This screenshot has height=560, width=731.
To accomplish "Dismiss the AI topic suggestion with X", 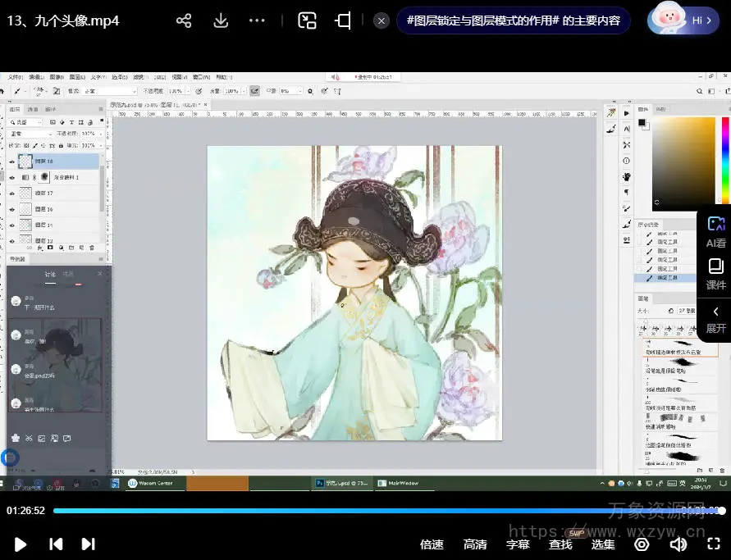I will pos(381,20).
